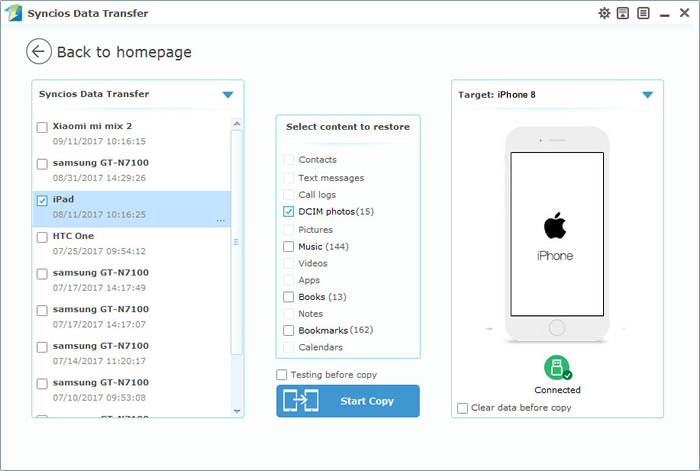Click the iPhone device image

(557, 235)
